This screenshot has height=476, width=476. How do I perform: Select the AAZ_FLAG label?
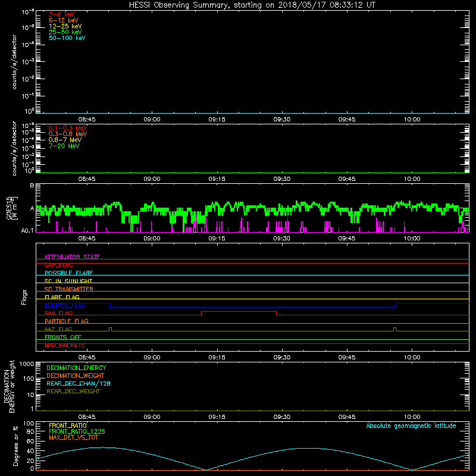pos(58,329)
